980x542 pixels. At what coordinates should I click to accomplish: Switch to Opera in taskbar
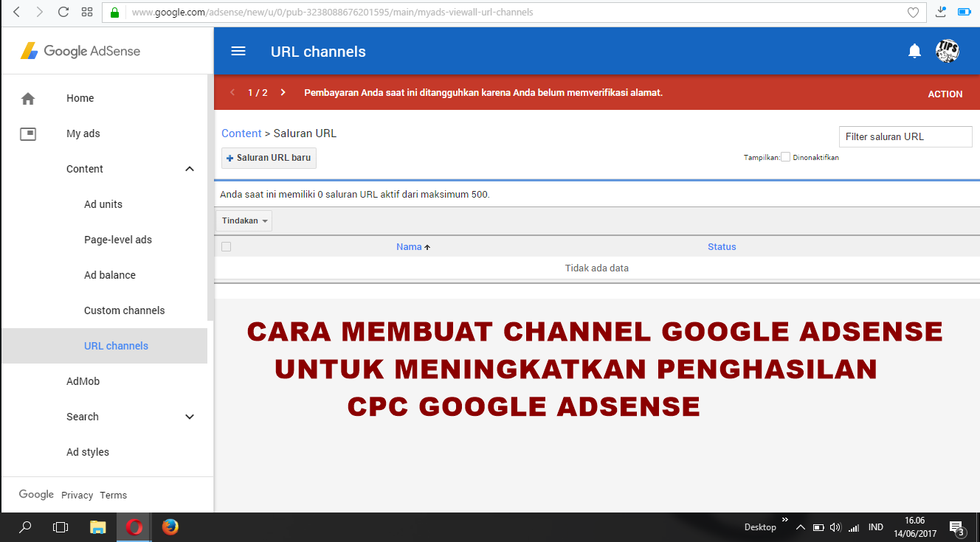pyautogui.click(x=134, y=527)
